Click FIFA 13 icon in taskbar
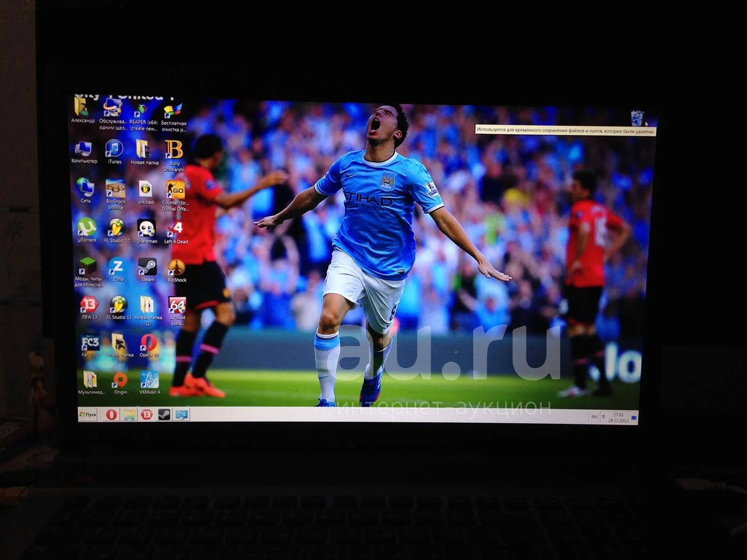This screenshot has width=747, height=560. (146, 414)
